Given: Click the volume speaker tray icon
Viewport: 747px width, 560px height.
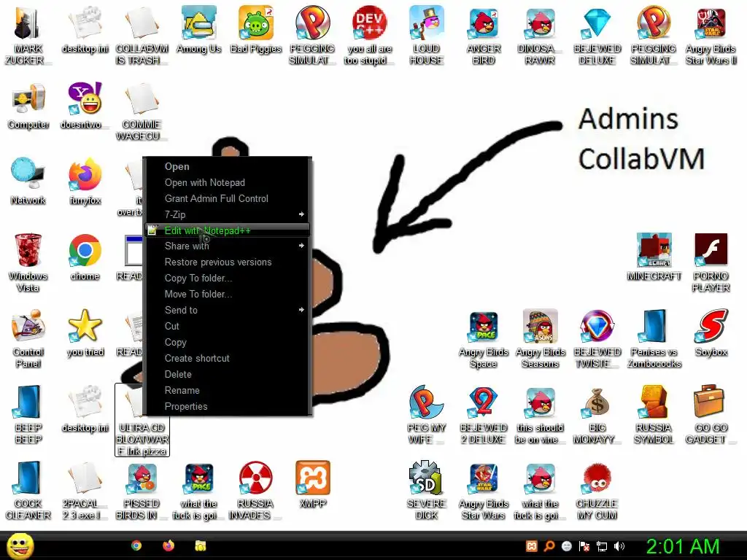Looking at the screenshot, I should (619, 546).
